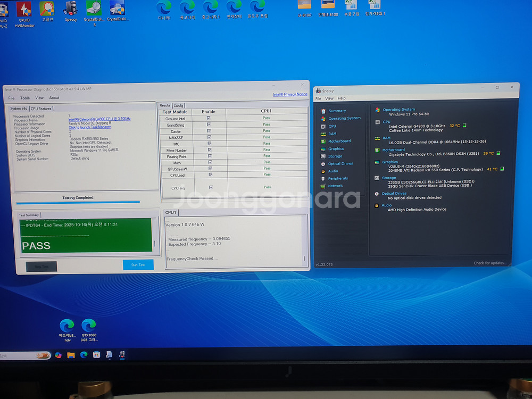
Task: Open the View menu in Speccy
Action: pyautogui.click(x=329, y=98)
